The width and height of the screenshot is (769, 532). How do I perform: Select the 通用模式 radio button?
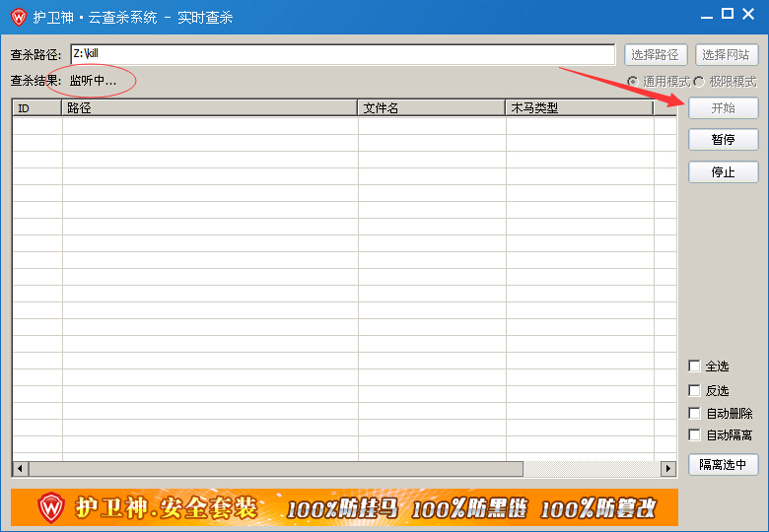[633, 82]
